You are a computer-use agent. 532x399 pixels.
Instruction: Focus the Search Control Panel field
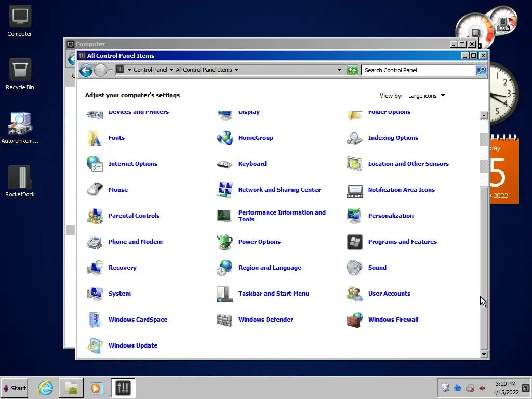pyautogui.click(x=418, y=70)
